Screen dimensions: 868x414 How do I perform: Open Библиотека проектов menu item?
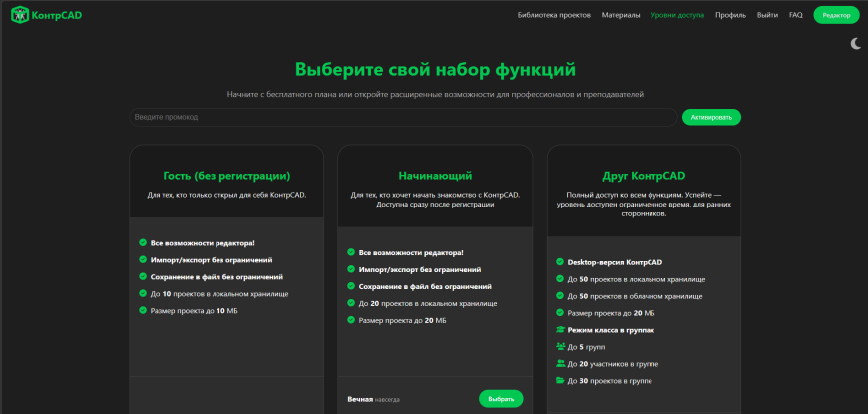554,15
